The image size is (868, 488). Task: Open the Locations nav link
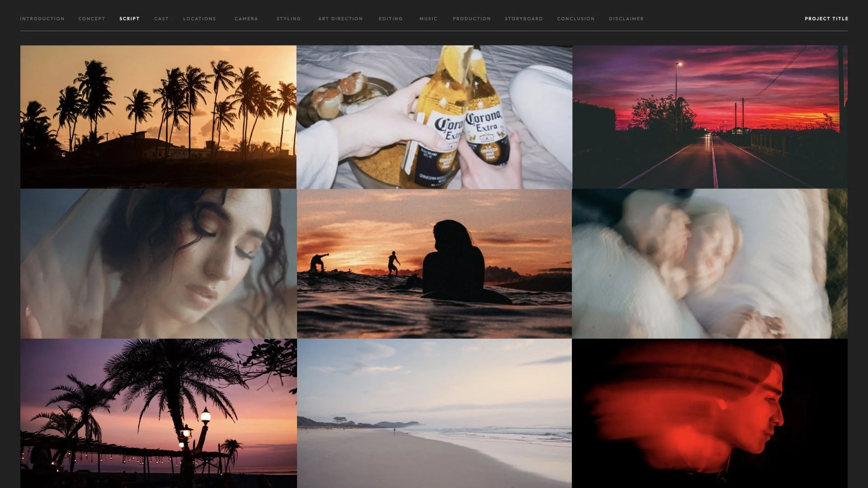point(199,19)
